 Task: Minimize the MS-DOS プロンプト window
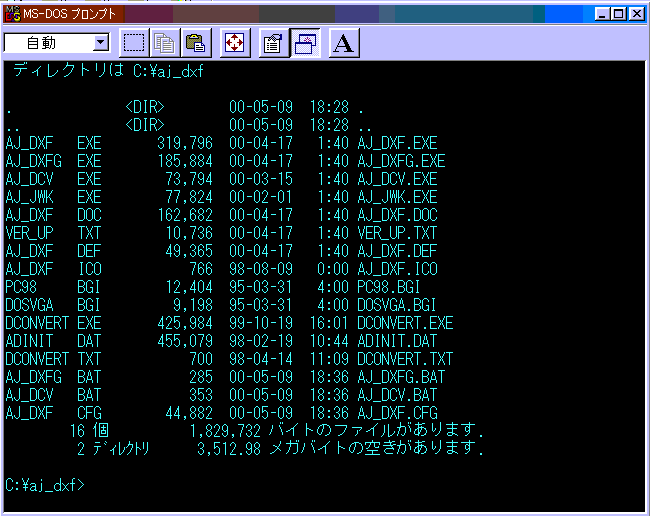tap(602, 14)
